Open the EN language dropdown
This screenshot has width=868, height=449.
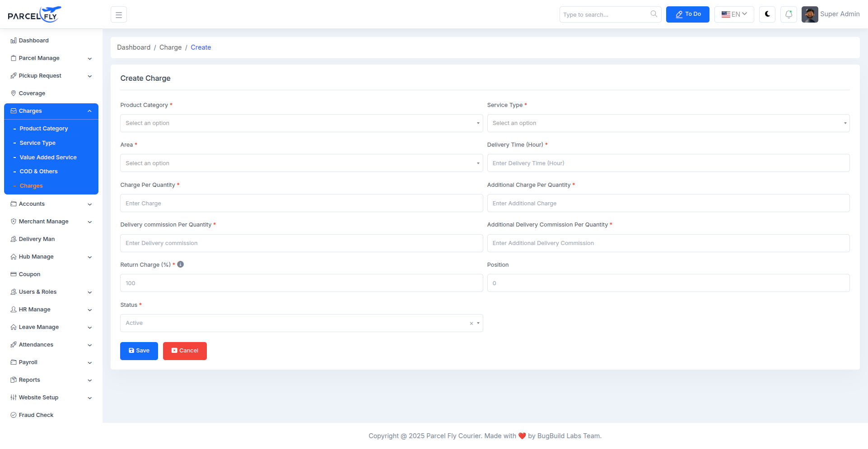tap(734, 14)
